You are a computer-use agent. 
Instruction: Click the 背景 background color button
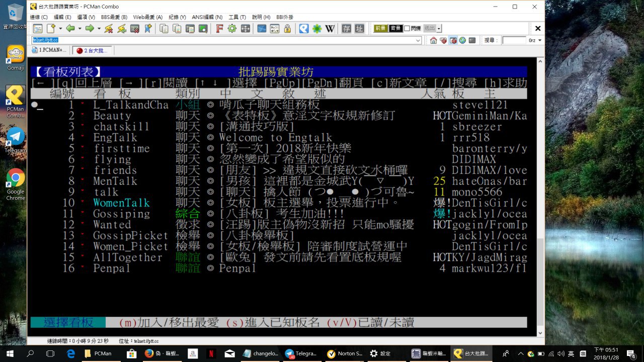[395, 29]
